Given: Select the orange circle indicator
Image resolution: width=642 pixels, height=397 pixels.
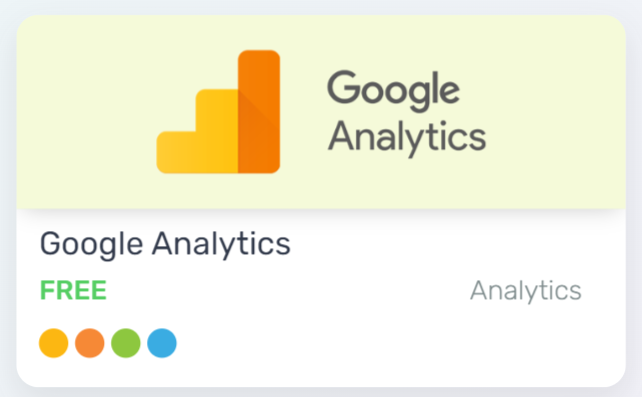Looking at the screenshot, I should [90, 343].
